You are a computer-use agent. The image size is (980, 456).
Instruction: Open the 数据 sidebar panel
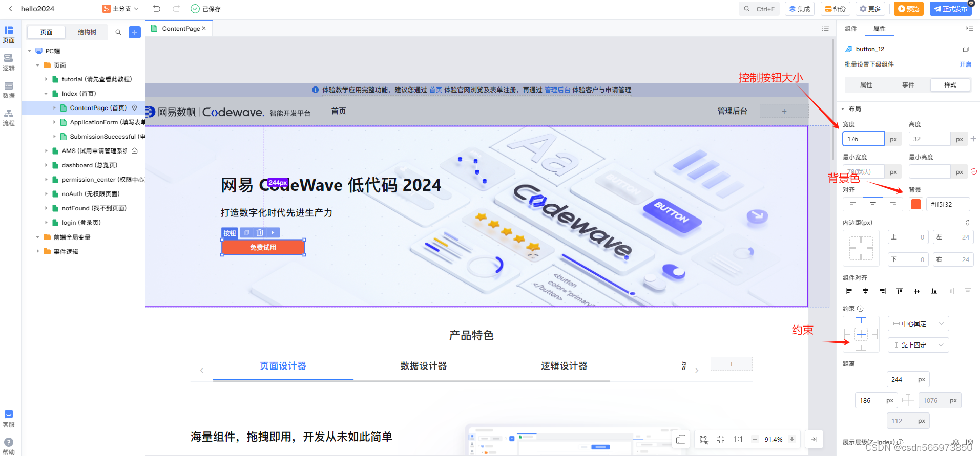(9, 90)
